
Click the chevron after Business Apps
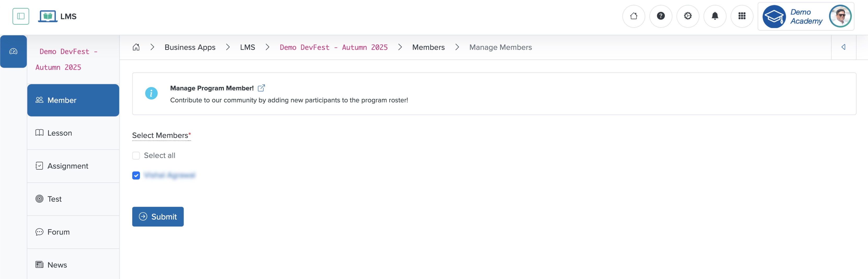(x=228, y=47)
